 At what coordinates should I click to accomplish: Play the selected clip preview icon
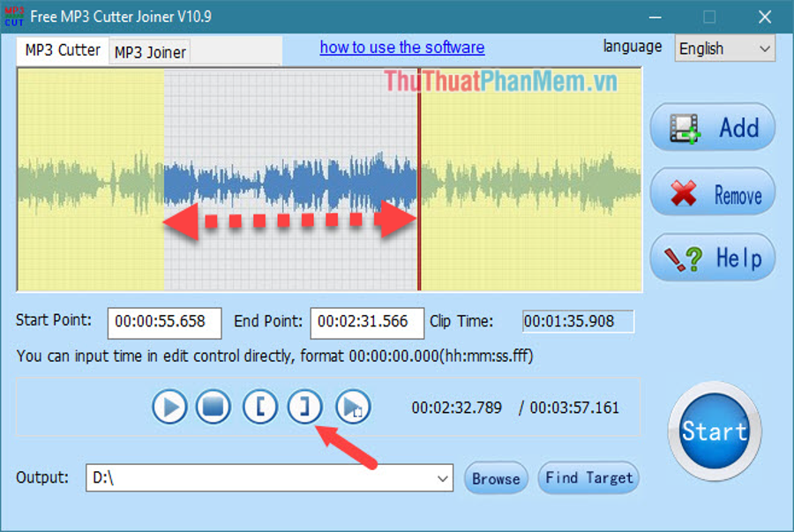[x=353, y=407]
